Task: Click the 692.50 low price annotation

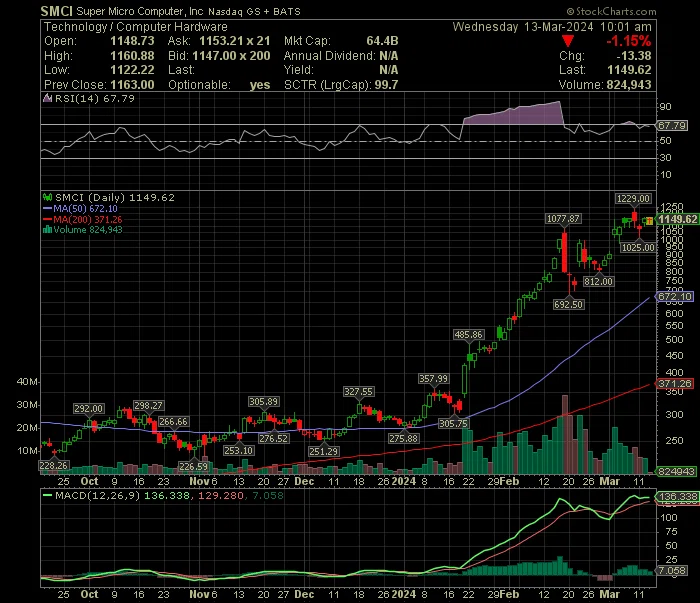Action: (568, 305)
